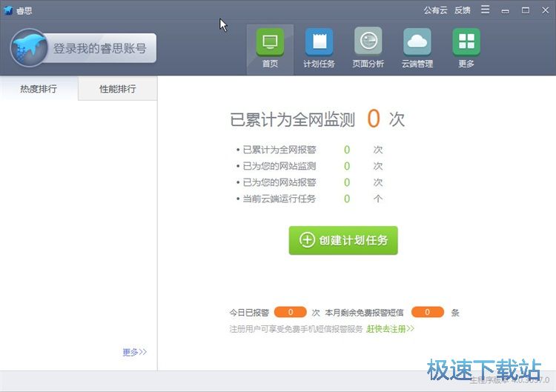Viewport: 556px width, 392px height.
Task: Switch to the 热度排行 tab
Action: [39, 89]
